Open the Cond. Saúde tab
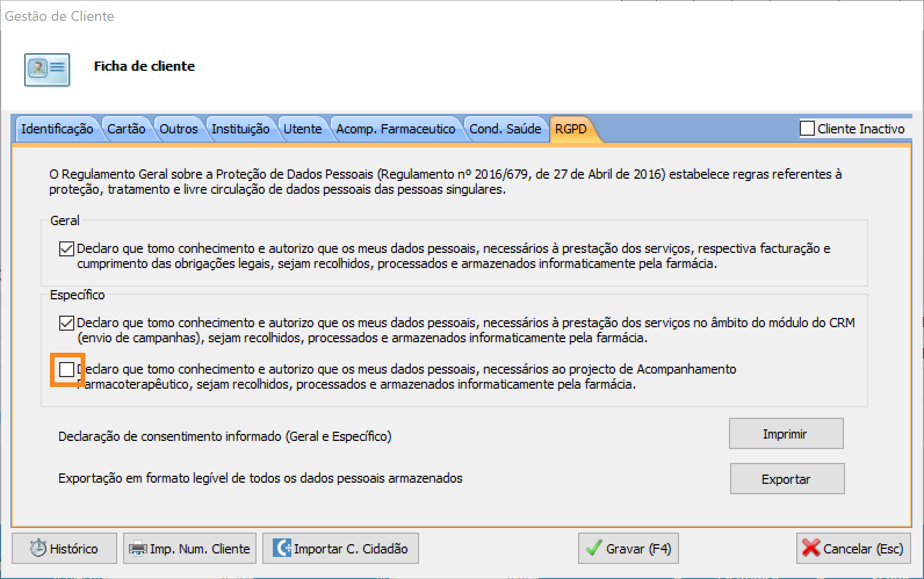 click(505, 129)
